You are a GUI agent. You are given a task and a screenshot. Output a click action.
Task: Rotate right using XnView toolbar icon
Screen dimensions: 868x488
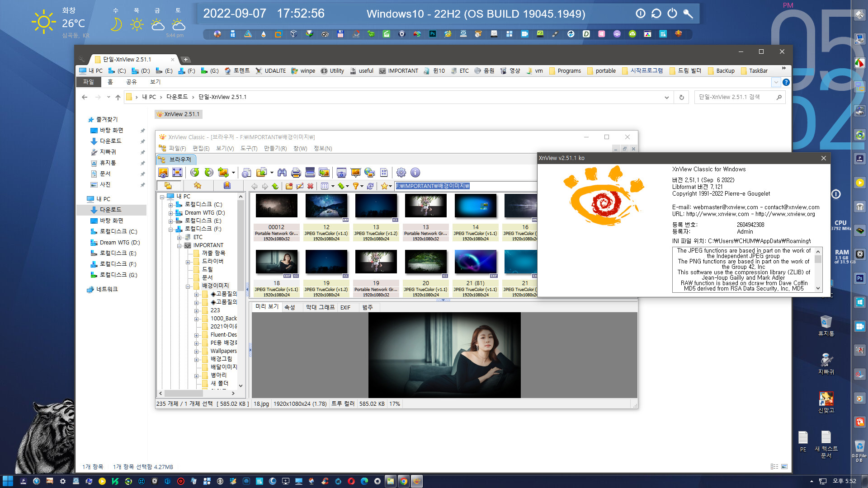tap(209, 173)
